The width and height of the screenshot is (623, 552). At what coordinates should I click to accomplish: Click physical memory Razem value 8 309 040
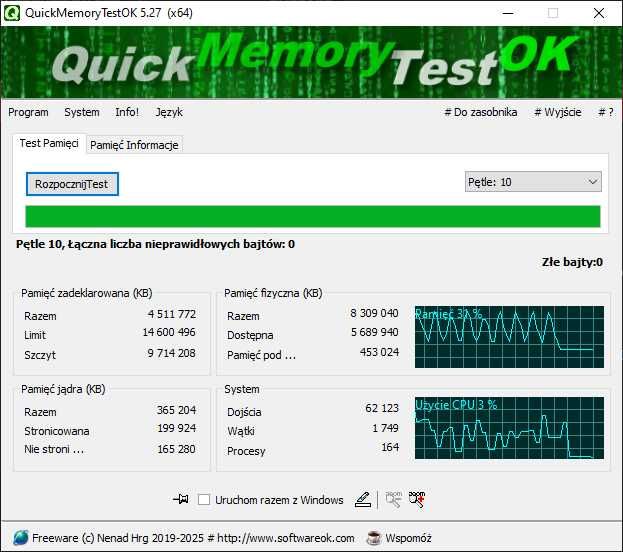click(x=374, y=313)
